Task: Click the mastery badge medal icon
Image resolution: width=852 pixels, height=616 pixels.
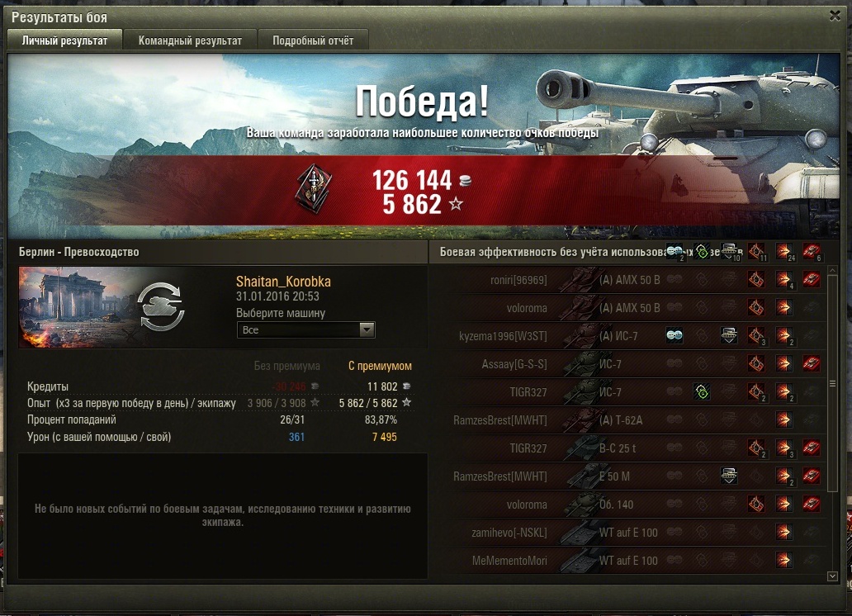Action: click(314, 189)
